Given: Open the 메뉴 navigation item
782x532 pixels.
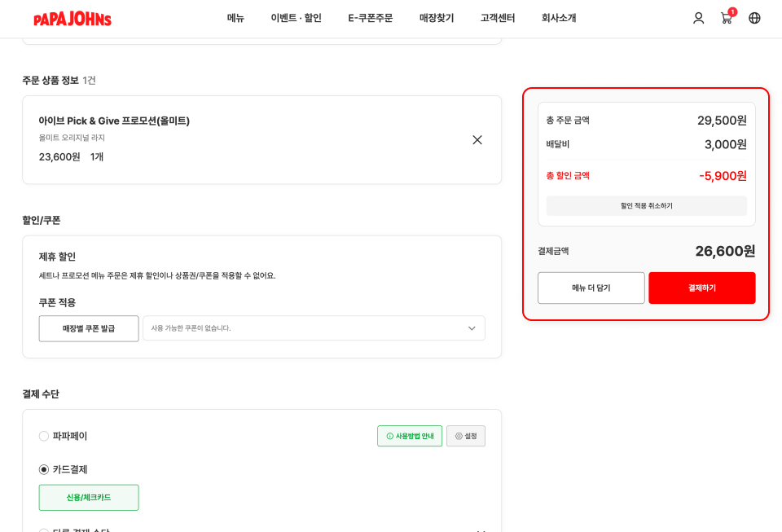Looking at the screenshot, I should pos(235,18).
